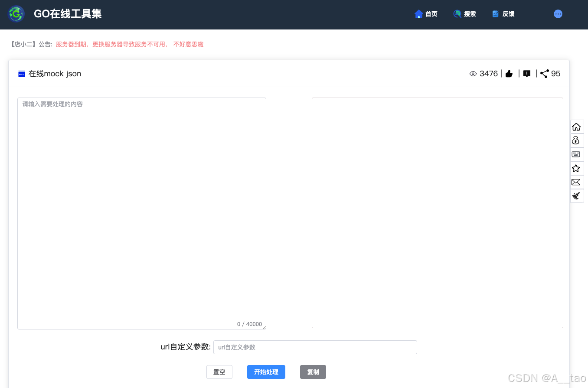Image resolution: width=588 pixels, height=388 pixels.
Task: Click the 置空 clear button
Action: click(x=219, y=372)
